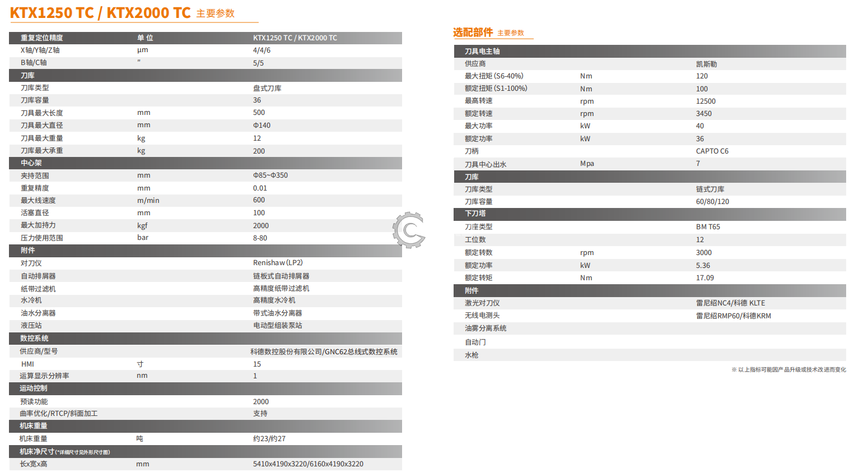This screenshot has width=868, height=472.
Task: Select the "X轴/Y轴/Z轴" row label
Action: point(40,50)
